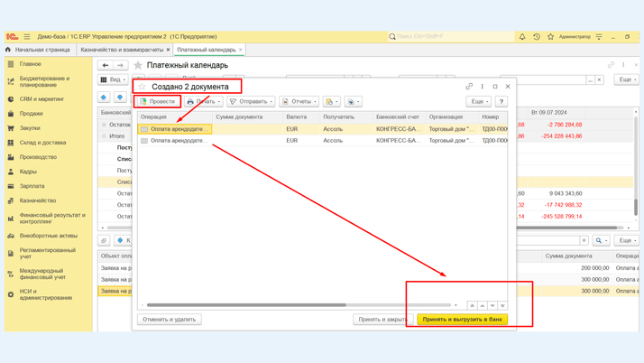
Task: Open the Печать dropdown menu
Action: click(x=203, y=101)
